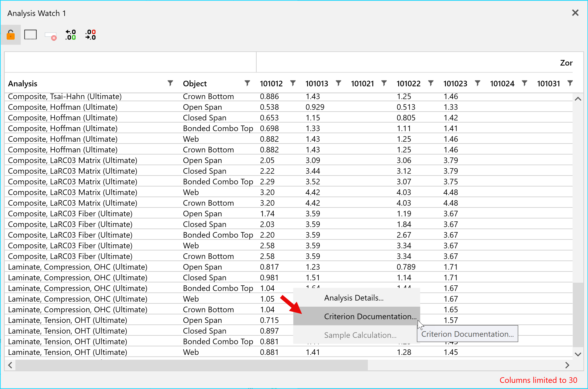Click the 1.05 value for OHC Web

click(267, 299)
